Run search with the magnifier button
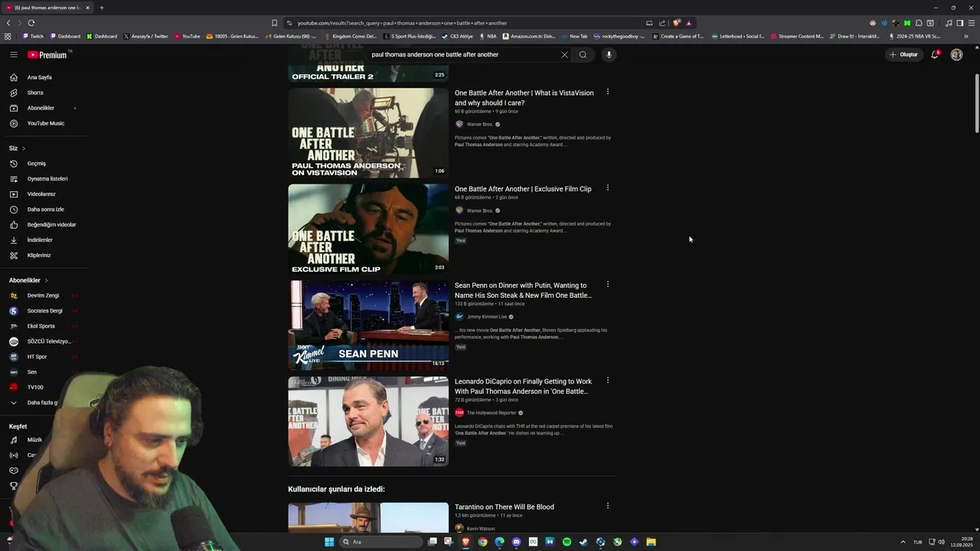Screen dimensions: 980x551 [583, 54]
